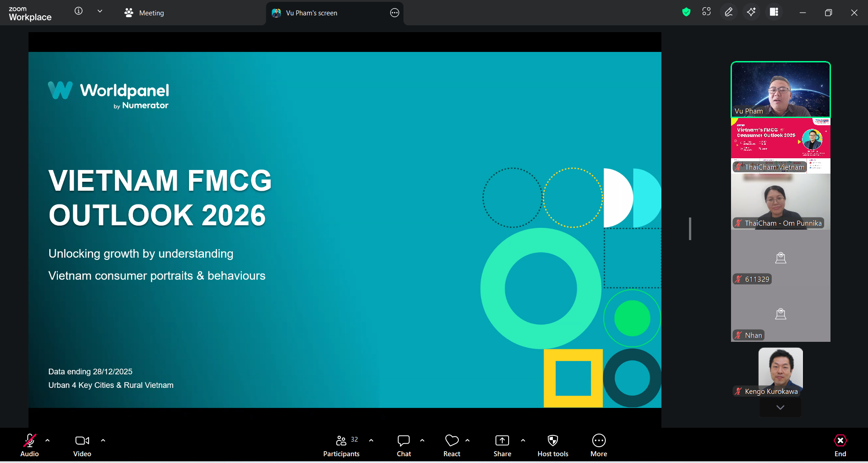This screenshot has width=868, height=463.
Task: Open the AI Companion sparkle icon
Action: 751,12
